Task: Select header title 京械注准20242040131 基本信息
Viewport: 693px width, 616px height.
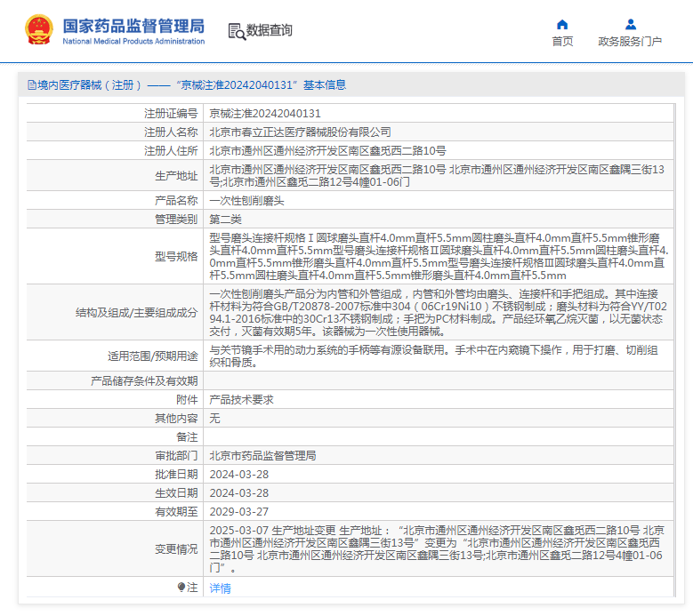Action: (x=262, y=84)
